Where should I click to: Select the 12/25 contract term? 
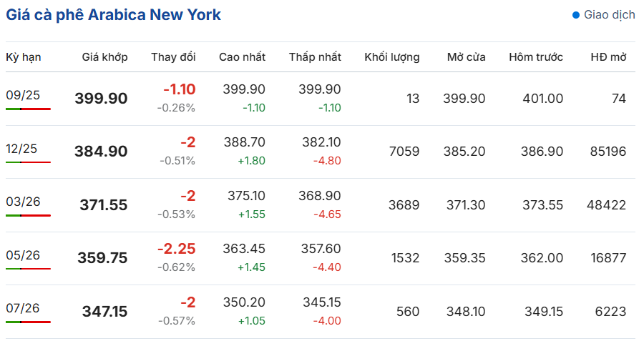point(21,149)
